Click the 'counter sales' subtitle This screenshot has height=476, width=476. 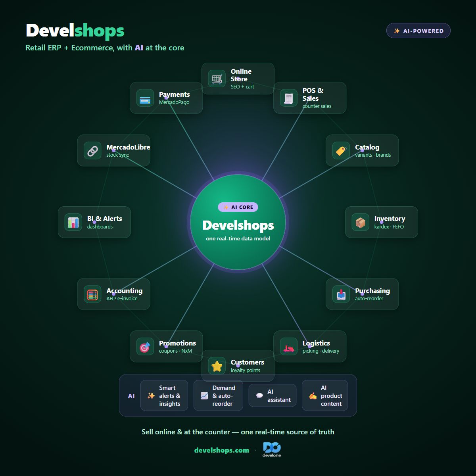317,106
